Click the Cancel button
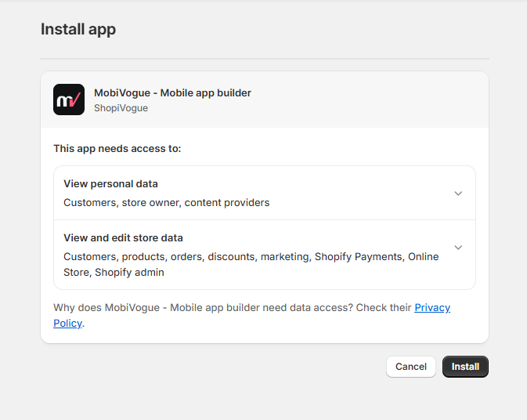 [x=411, y=367]
